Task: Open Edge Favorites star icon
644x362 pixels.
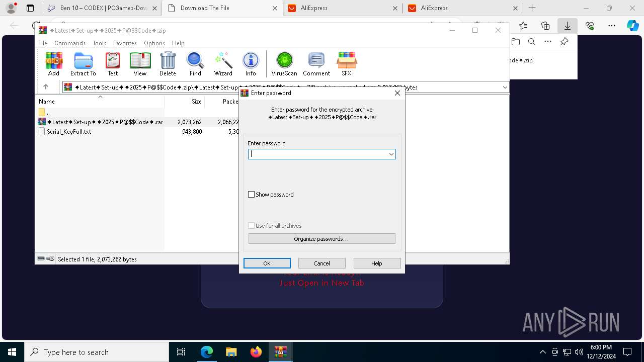Action: pos(523,26)
